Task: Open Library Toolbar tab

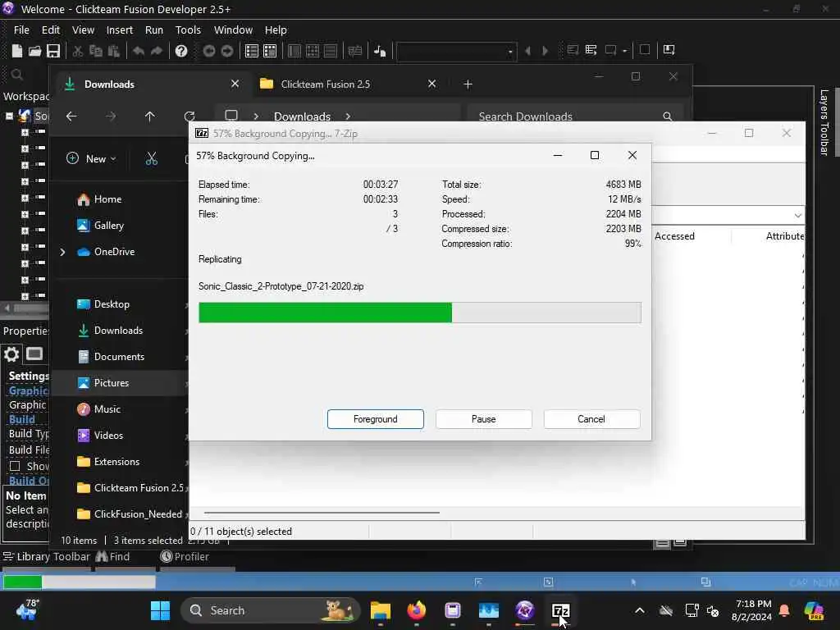Action: coord(47,557)
